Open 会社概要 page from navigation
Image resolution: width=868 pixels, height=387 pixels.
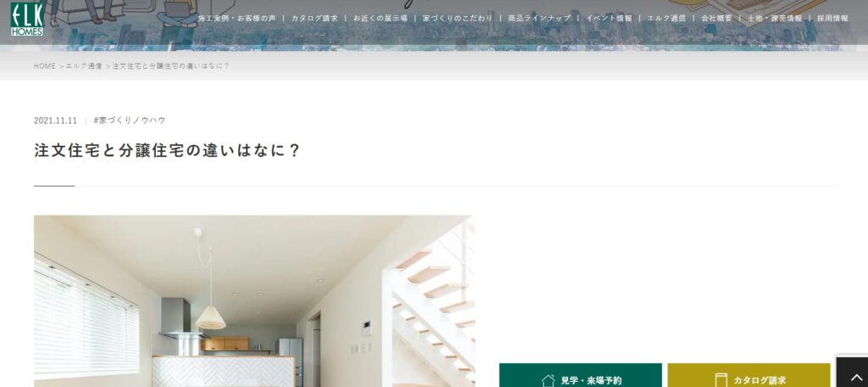pos(716,19)
